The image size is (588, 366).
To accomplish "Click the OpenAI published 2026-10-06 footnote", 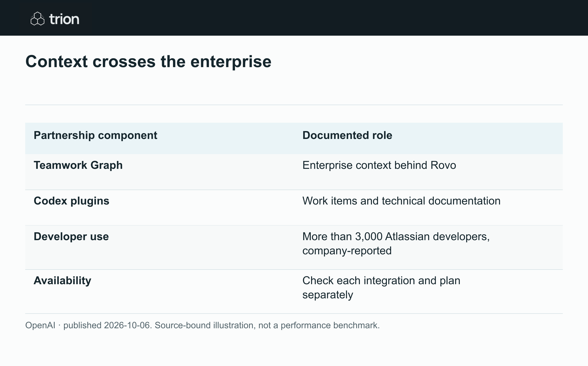I will [202, 325].
